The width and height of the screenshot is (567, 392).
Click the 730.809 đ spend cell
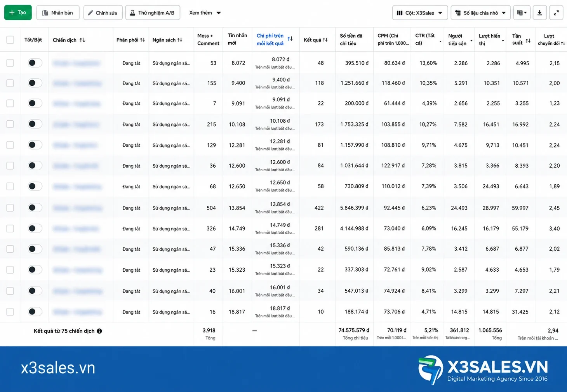[357, 186]
